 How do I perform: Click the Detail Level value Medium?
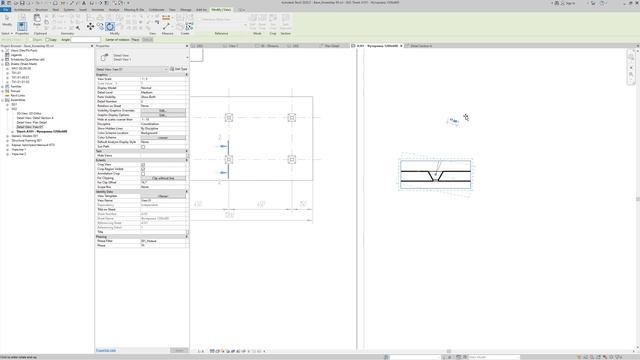tap(163, 93)
